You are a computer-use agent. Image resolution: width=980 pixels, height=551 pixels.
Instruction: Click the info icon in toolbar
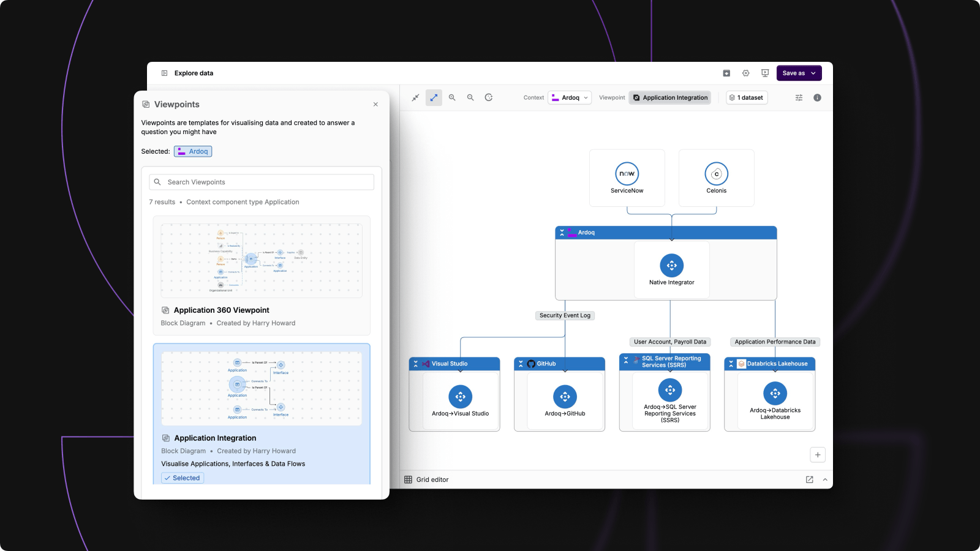817,98
